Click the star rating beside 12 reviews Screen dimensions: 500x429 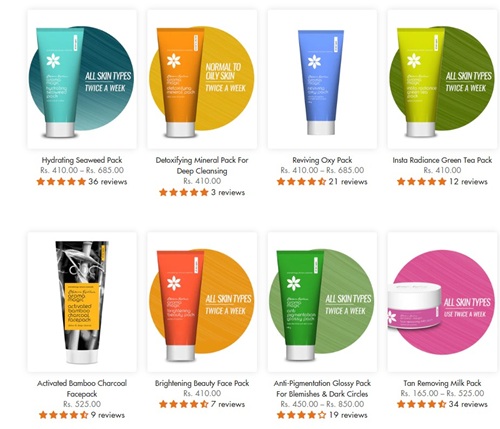pyautogui.click(x=421, y=182)
